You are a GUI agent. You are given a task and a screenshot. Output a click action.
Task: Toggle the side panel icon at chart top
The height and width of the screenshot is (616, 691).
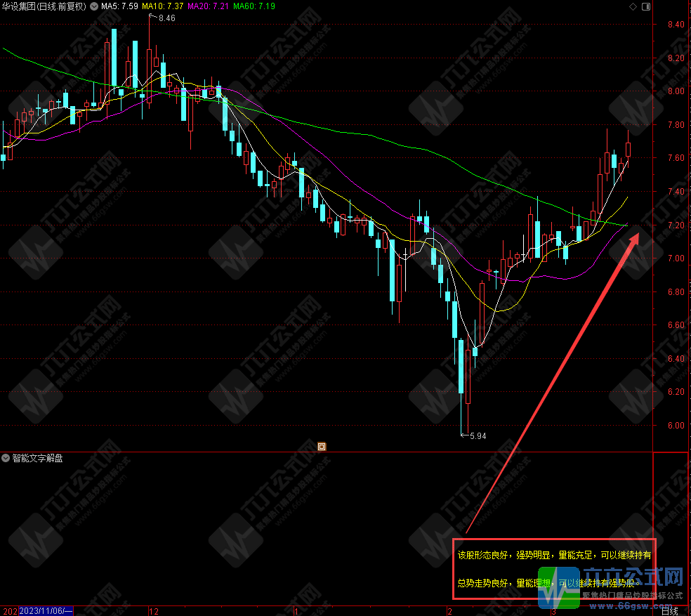coord(646,6)
